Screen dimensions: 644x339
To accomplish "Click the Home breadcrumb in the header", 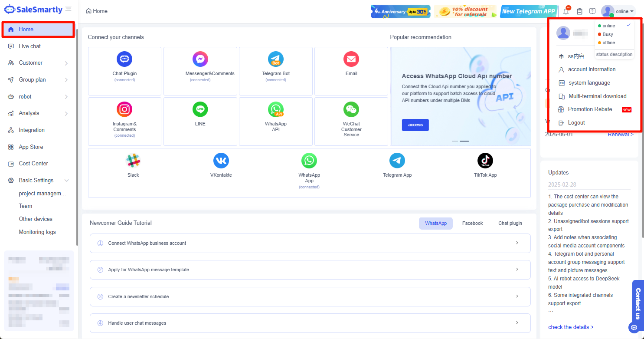I will (97, 11).
